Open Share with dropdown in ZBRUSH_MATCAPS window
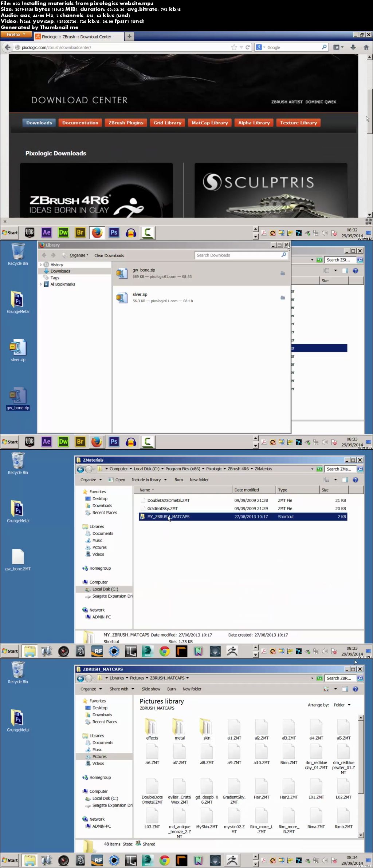Image resolution: width=373 pixels, height=868 pixels. pos(122,689)
